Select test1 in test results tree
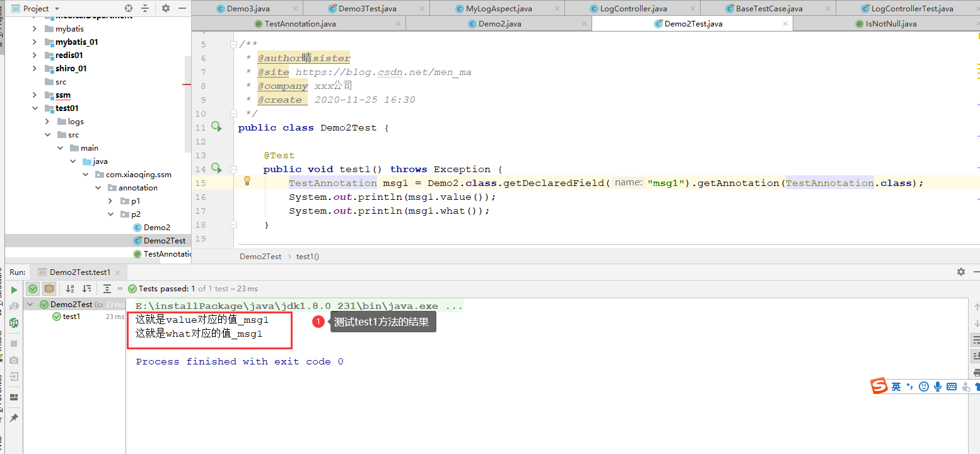 point(71,317)
